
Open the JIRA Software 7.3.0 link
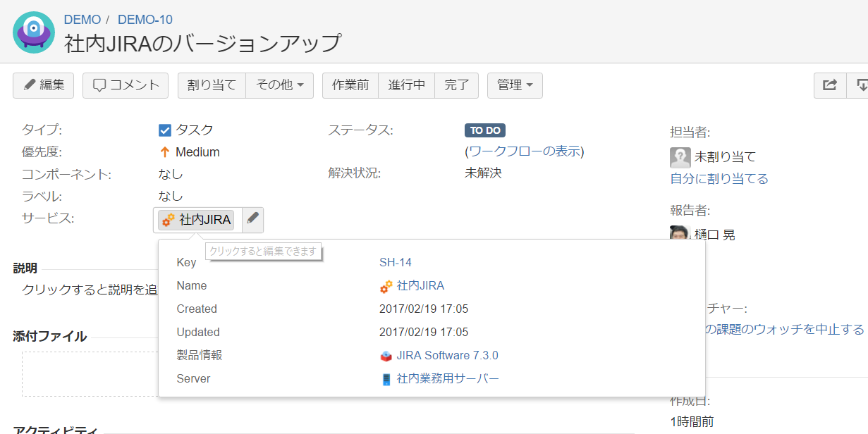pos(447,355)
